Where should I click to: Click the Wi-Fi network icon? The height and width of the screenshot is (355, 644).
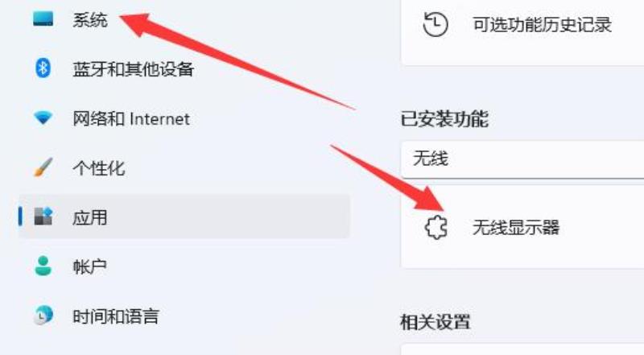[43, 118]
